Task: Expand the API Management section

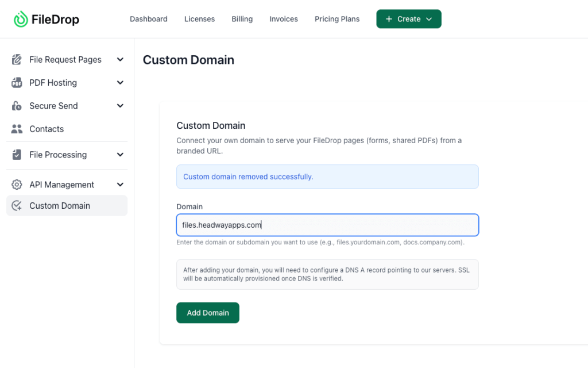Action: tap(120, 184)
